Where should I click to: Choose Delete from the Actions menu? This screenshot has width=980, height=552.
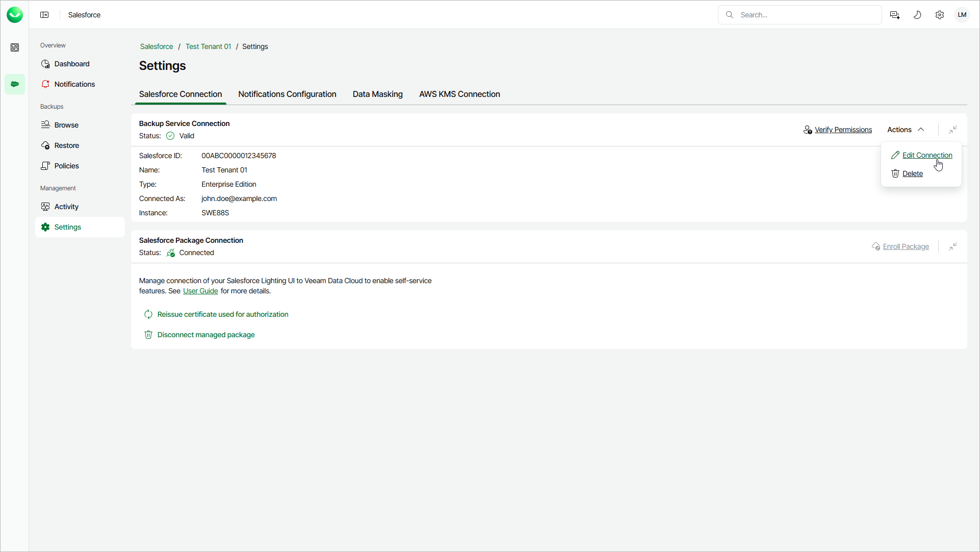coord(912,173)
